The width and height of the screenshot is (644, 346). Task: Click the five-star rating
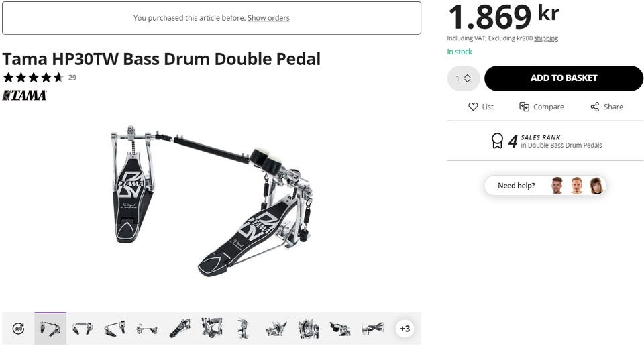tap(34, 77)
